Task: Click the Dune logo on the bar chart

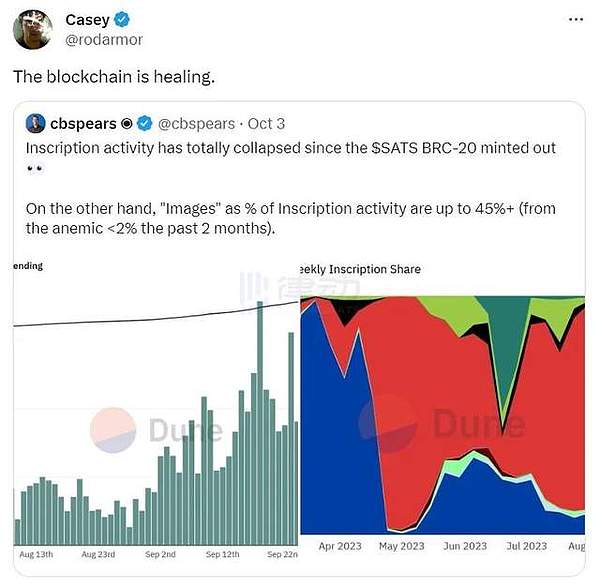Action: click(x=155, y=430)
